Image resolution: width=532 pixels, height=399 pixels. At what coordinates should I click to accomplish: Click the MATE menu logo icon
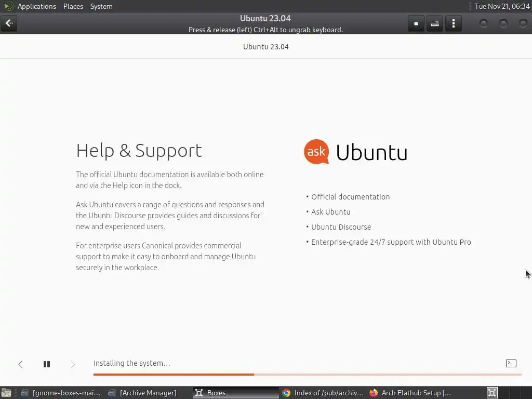click(8, 6)
